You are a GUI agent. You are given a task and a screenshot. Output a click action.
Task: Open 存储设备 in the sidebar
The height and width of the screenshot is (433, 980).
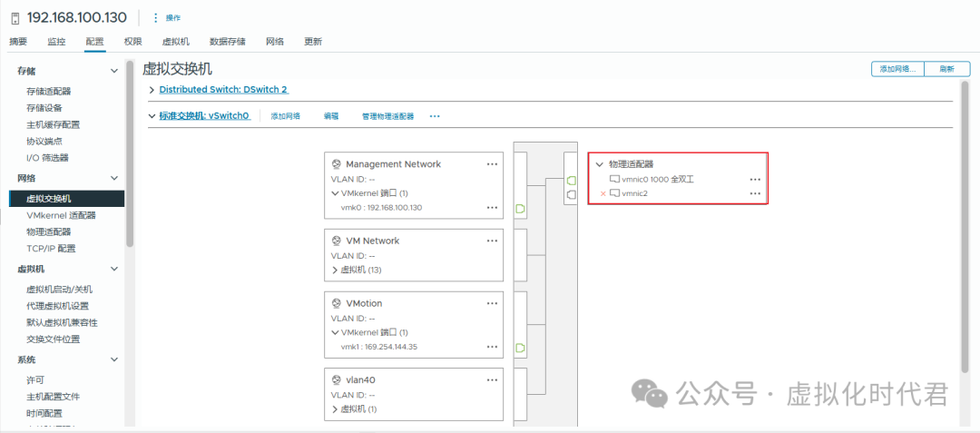pos(44,108)
